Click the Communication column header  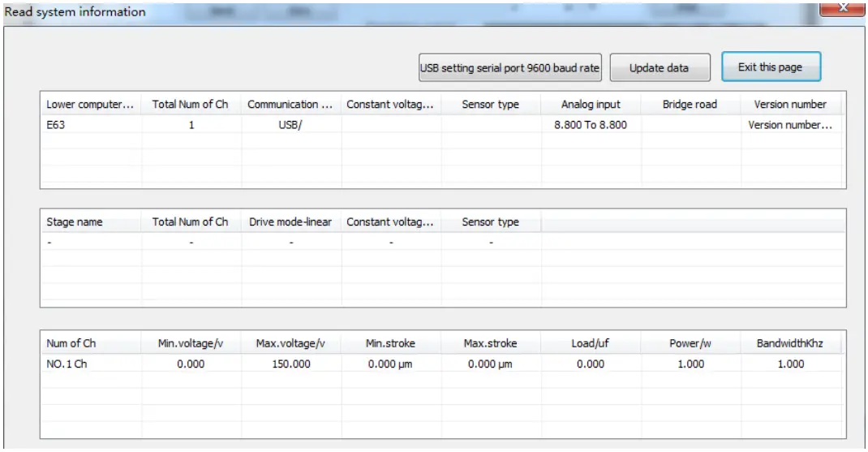tap(291, 104)
